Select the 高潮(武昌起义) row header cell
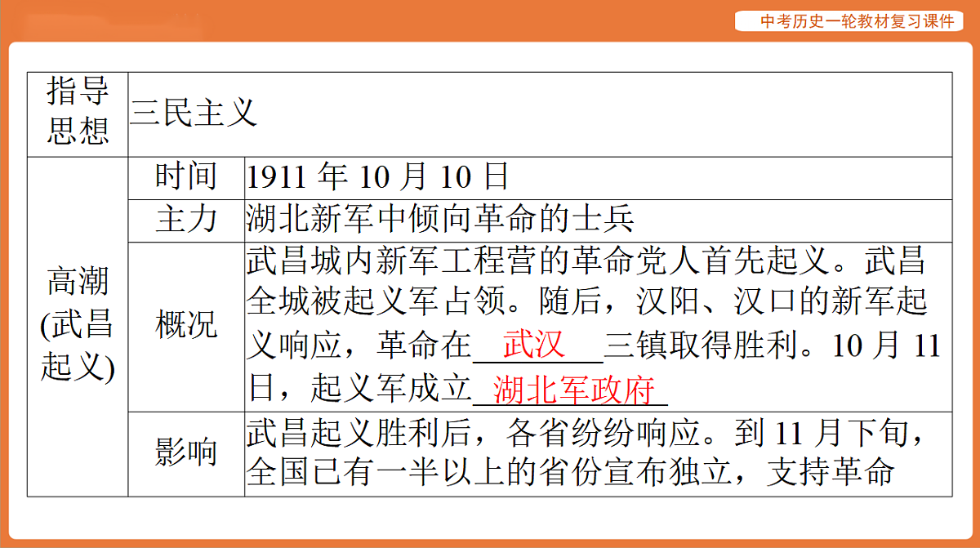This screenshot has width=980, height=548. pyautogui.click(x=78, y=327)
